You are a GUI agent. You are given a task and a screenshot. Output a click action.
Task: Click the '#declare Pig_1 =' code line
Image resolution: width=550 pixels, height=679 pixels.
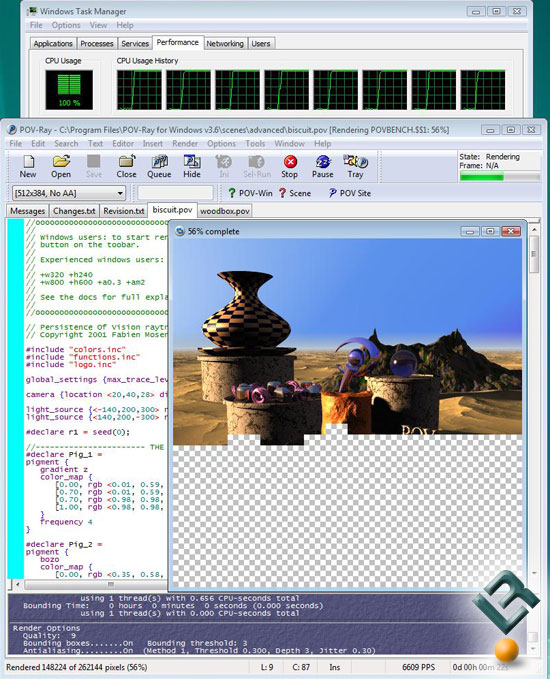(x=64, y=454)
